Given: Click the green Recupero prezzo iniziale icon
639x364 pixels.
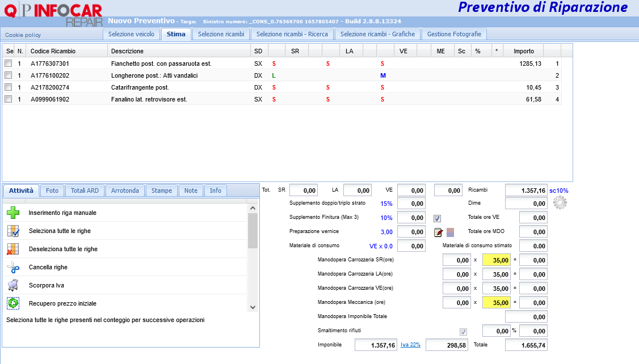Looking at the screenshot, I should pyautogui.click(x=13, y=303).
